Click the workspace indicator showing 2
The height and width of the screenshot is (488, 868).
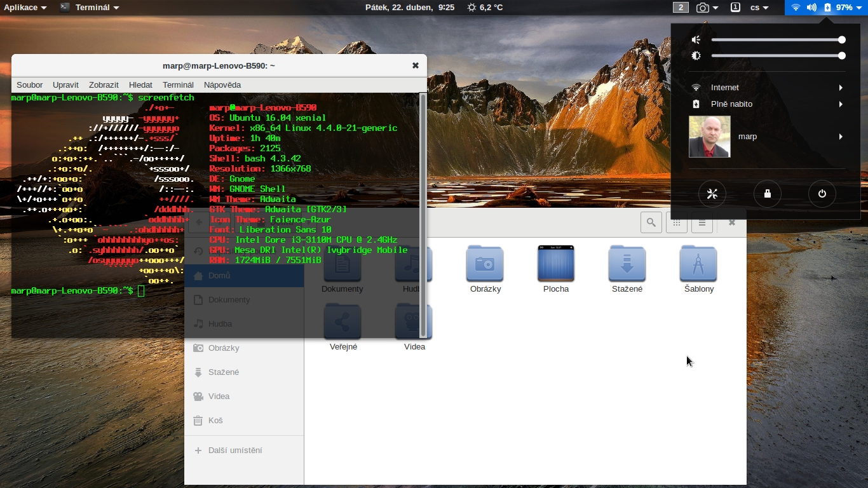681,8
